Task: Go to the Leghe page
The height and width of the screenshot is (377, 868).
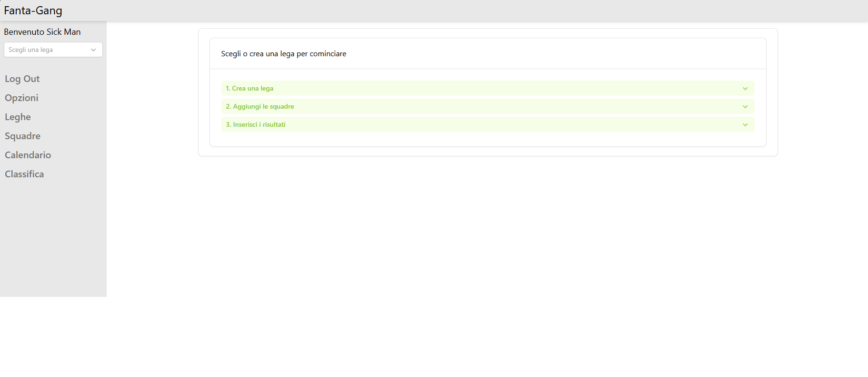Action: [x=18, y=117]
